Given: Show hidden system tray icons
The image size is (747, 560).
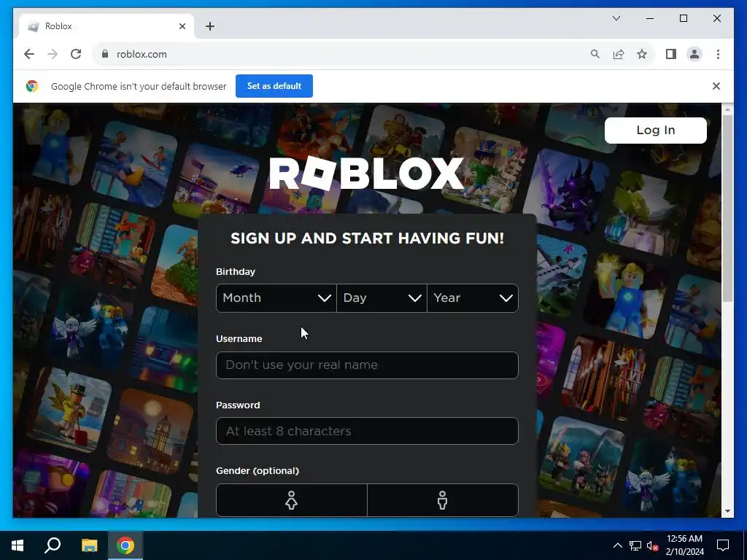Looking at the screenshot, I should pos(617,545).
